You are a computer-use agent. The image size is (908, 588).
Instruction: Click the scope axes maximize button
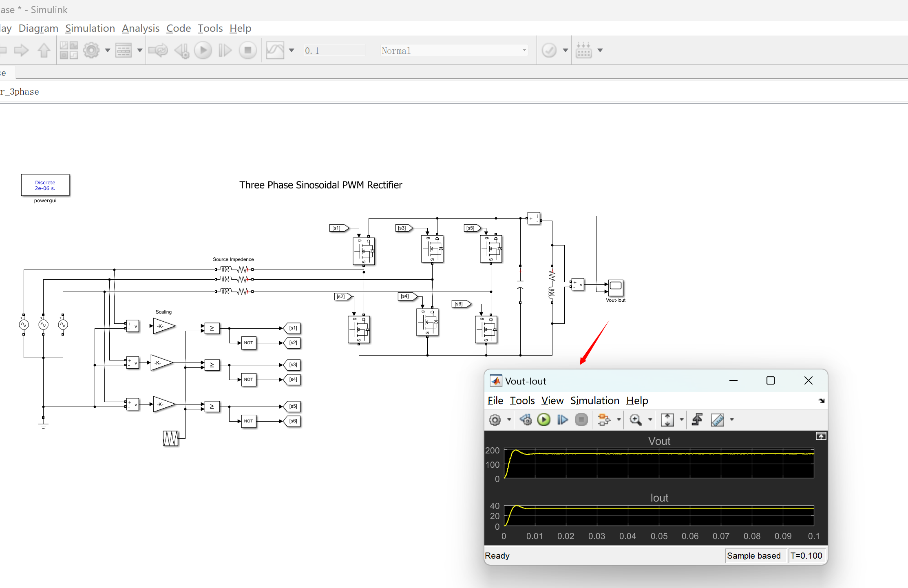pos(821,436)
